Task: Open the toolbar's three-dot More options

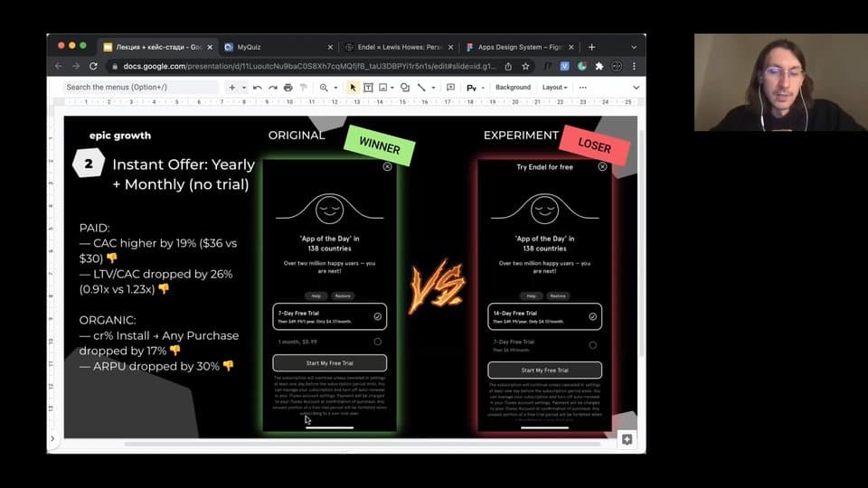Action: [x=582, y=88]
